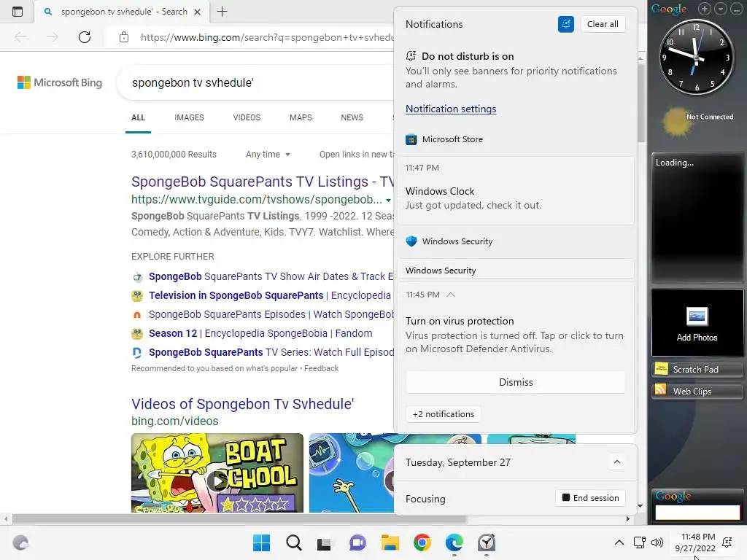Screen dimensions: 747x560
Task: Go back in browser history
Action: pos(20,37)
